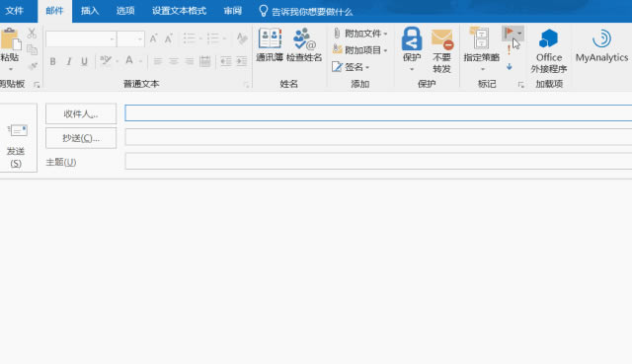
Task: Click the Cut scissors icon
Action: [32, 33]
